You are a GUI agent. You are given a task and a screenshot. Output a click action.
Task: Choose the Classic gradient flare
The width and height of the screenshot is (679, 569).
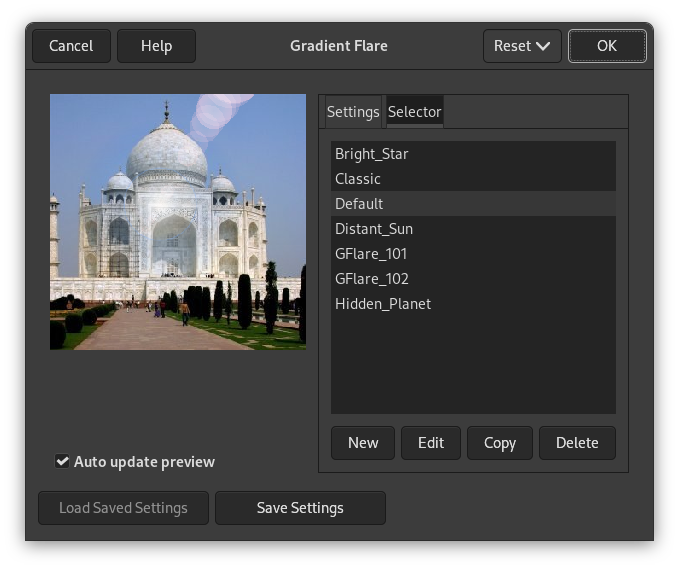[358, 179]
